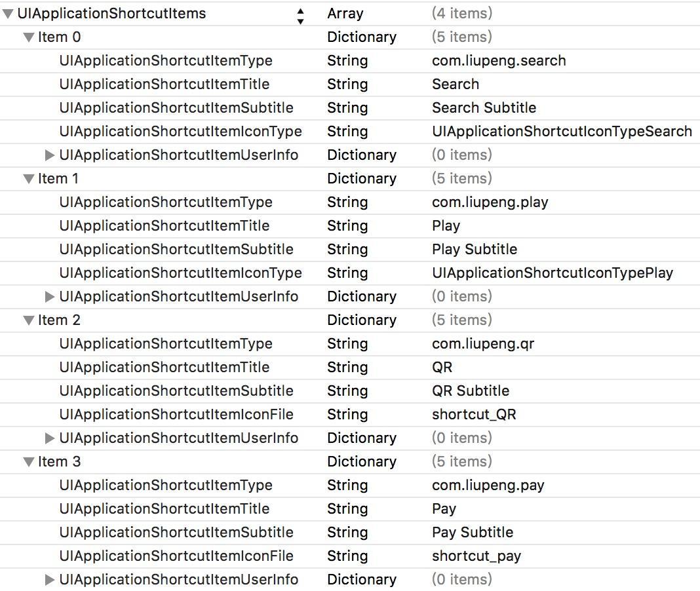Open key stepper for UIApplicationShortcutItems
700x591 pixels.
300,15
